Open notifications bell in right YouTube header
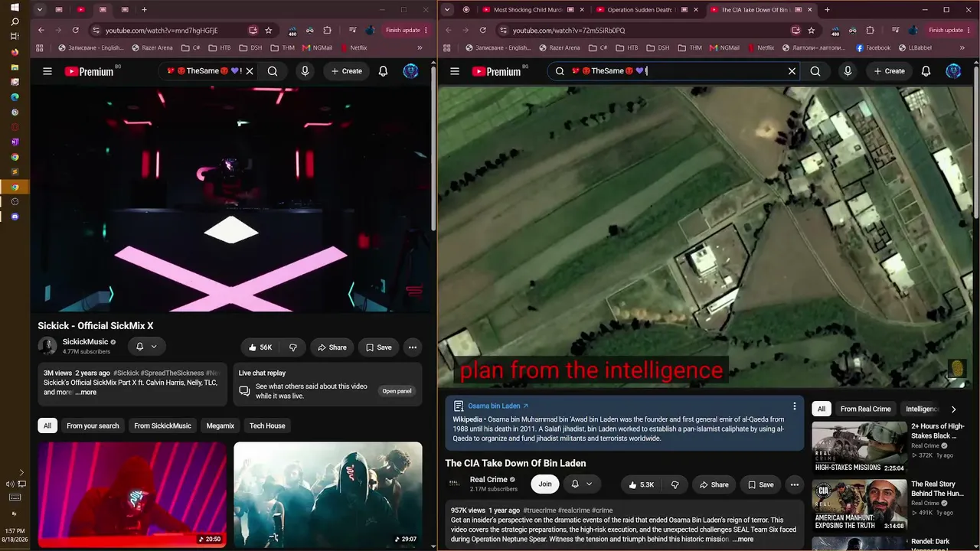The height and width of the screenshot is (551, 980). pos(926,71)
